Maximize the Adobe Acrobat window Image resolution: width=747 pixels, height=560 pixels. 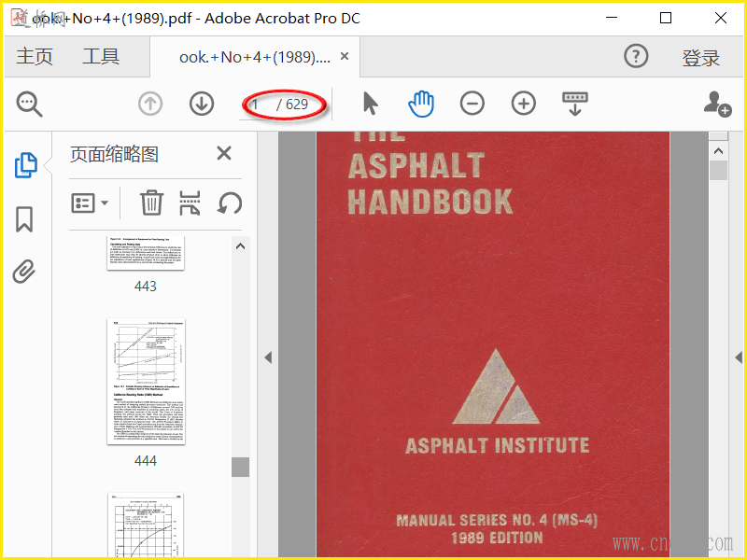tap(666, 18)
